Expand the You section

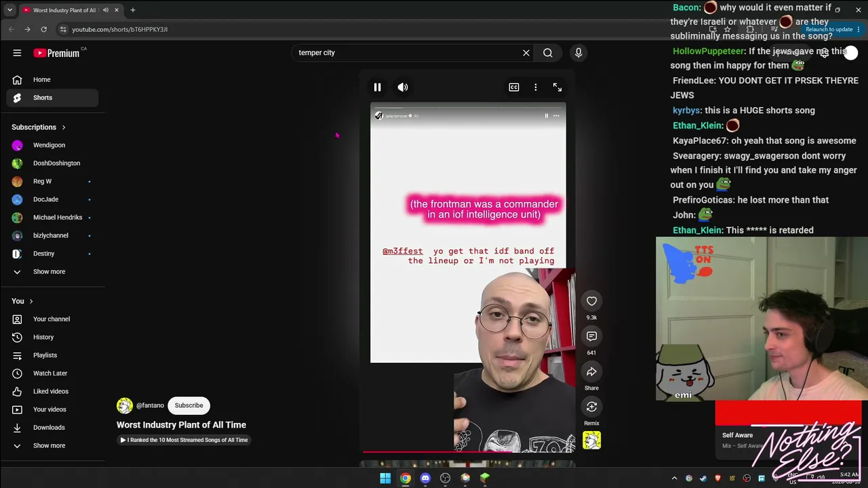coord(22,301)
